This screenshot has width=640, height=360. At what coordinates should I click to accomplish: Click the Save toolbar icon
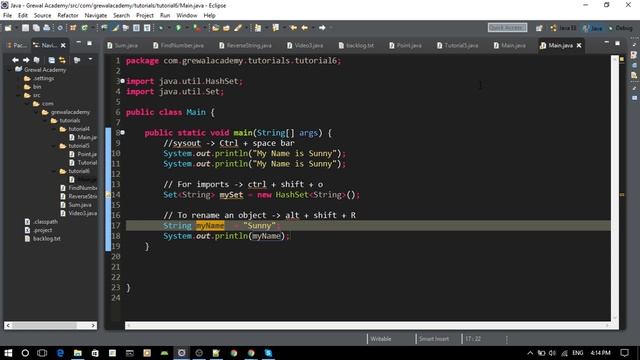point(25,28)
